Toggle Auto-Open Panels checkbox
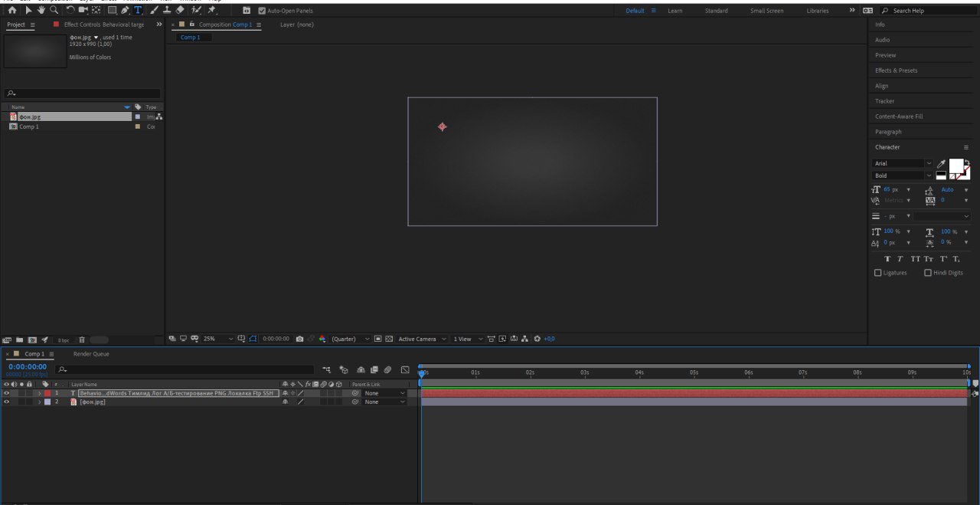Image resolution: width=980 pixels, height=505 pixels. coord(263,11)
